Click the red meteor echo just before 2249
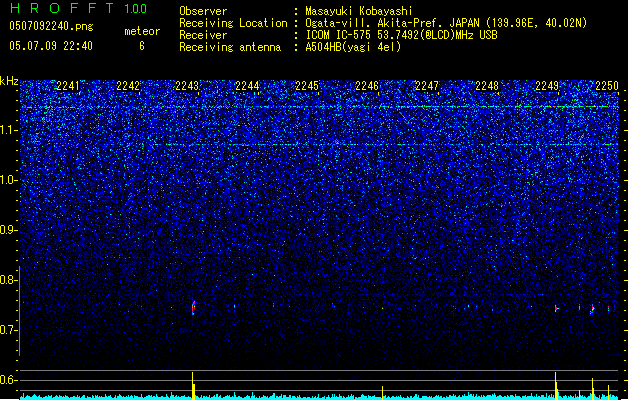 point(556,309)
